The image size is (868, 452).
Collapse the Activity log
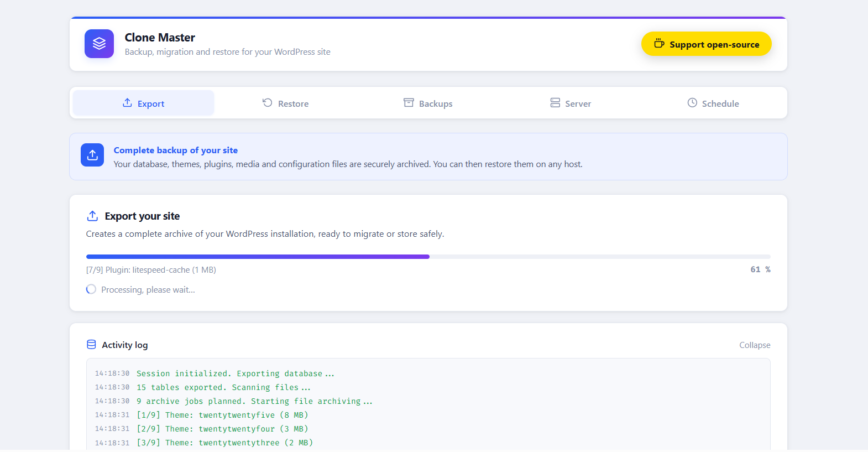pyautogui.click(x=755, y=345)
